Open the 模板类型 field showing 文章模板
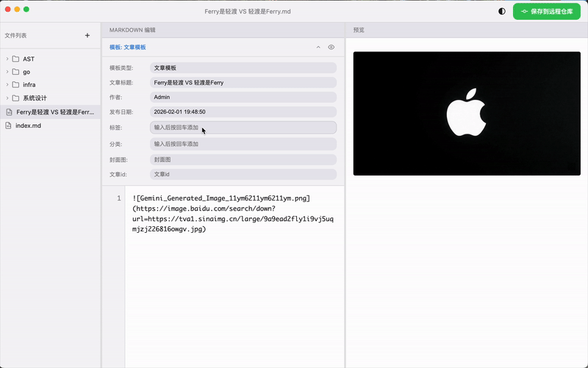The width and height of the screenshot is (588, 368). click(243, 68)
